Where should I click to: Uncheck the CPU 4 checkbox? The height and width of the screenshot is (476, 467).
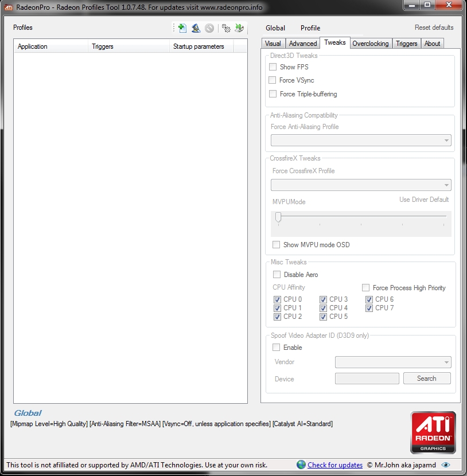coord(323,308)
